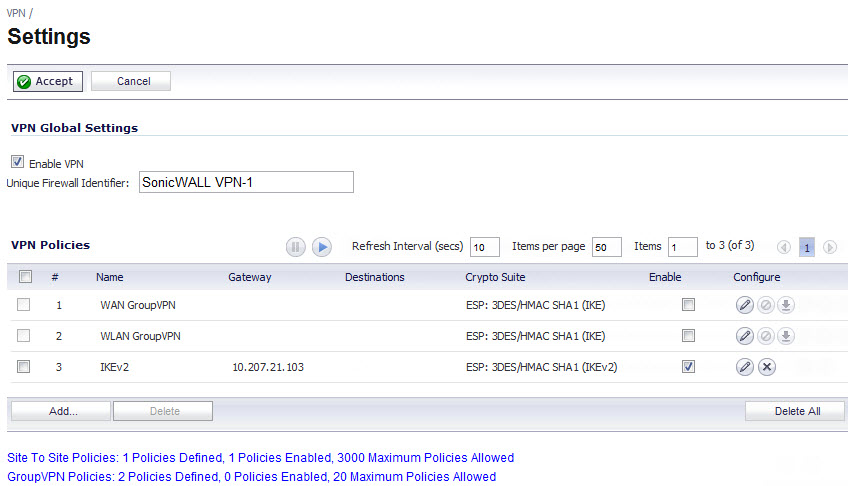Screen dimensions: 848x486
Task: Click the Refresh Interval seconds field
Action: pyautogui.click(x=485, y=247)
